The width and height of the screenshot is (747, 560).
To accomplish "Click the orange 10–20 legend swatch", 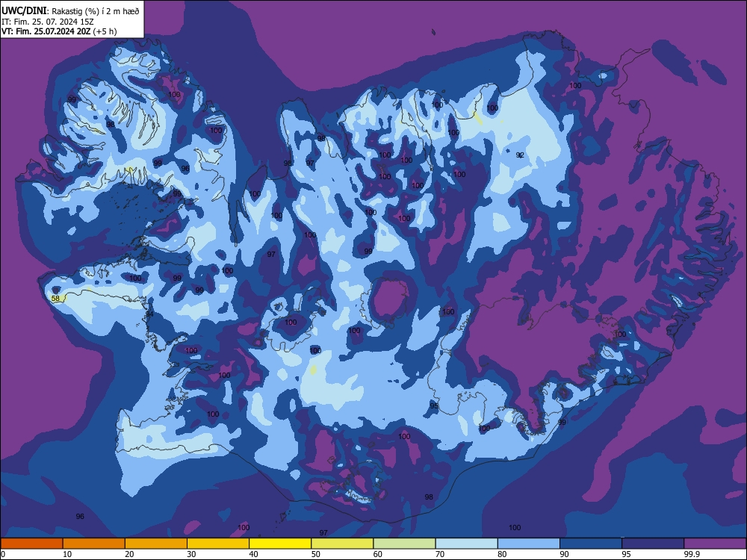I will [x=94, y=544].
